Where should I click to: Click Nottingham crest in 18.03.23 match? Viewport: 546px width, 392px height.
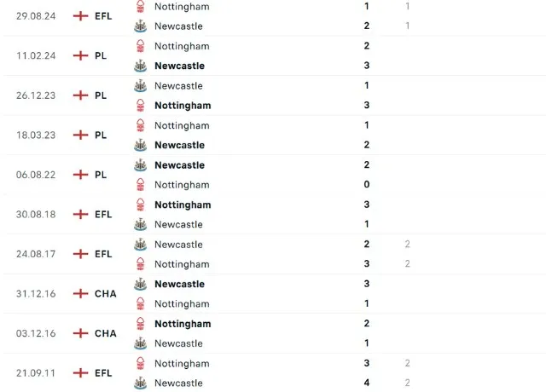pos(140,125)
